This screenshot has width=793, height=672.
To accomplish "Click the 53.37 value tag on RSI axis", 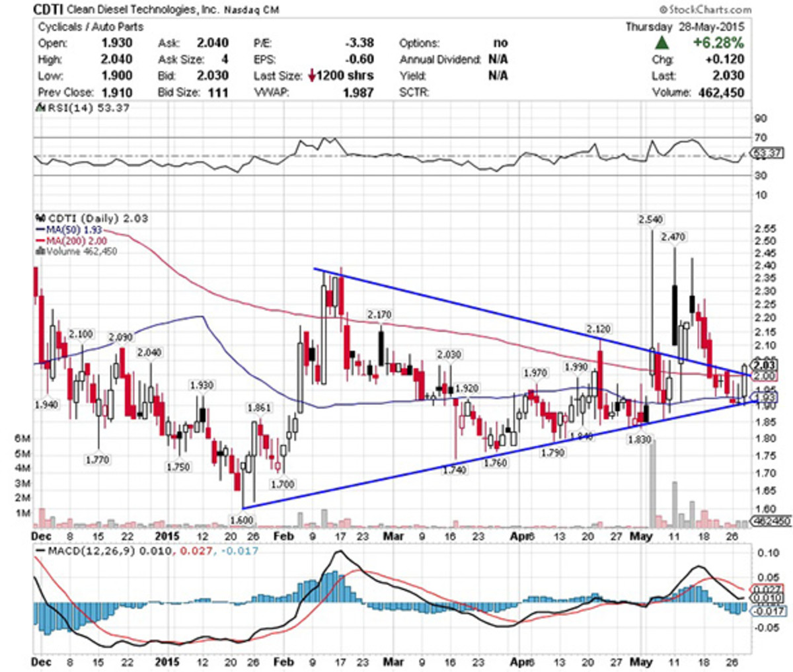I will pos(769,153).
